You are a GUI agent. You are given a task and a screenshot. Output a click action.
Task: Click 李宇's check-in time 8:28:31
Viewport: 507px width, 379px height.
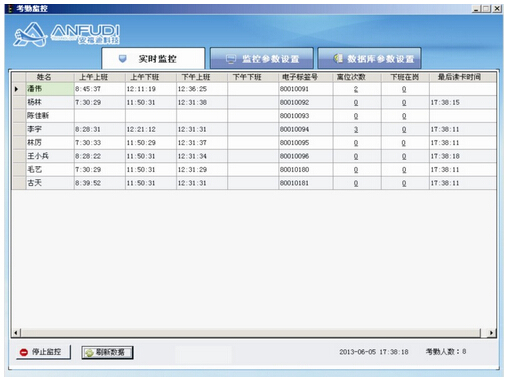click(x=88, y=129)
